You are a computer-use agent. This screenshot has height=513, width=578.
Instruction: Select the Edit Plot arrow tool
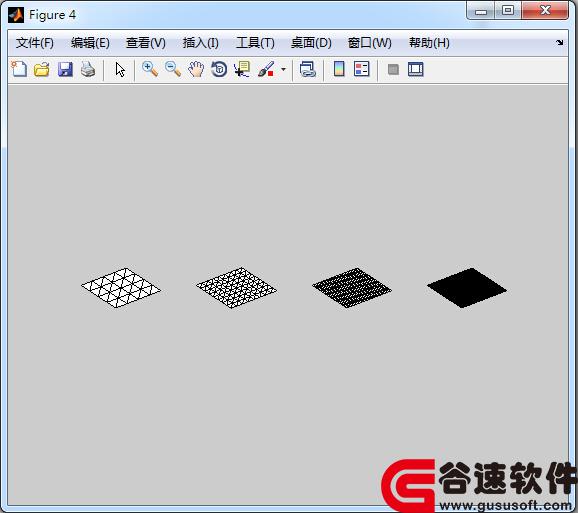click(120, 69)
